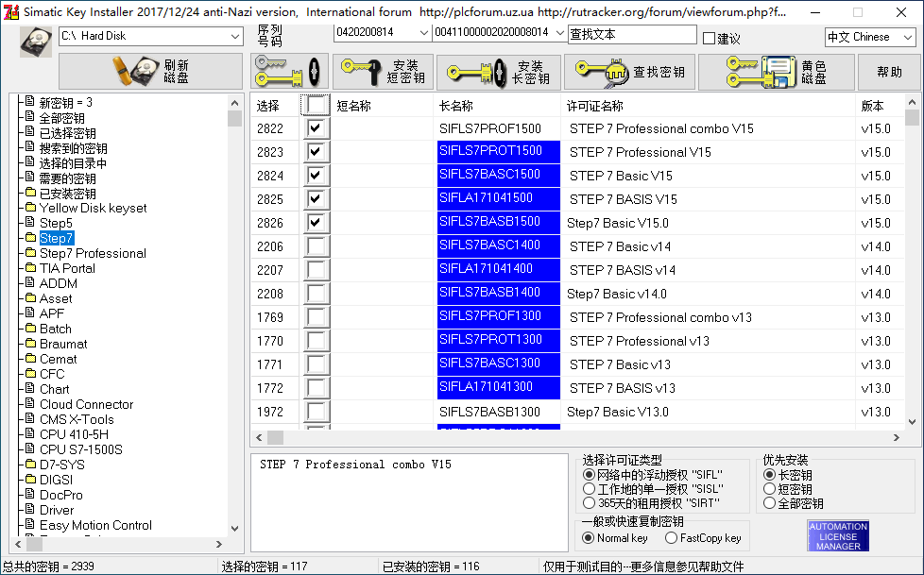This screenshot has width=924, height=575.
Task: Toggle the 建议 checkbox
Action: pyautogui.click(x=709, y=39)
